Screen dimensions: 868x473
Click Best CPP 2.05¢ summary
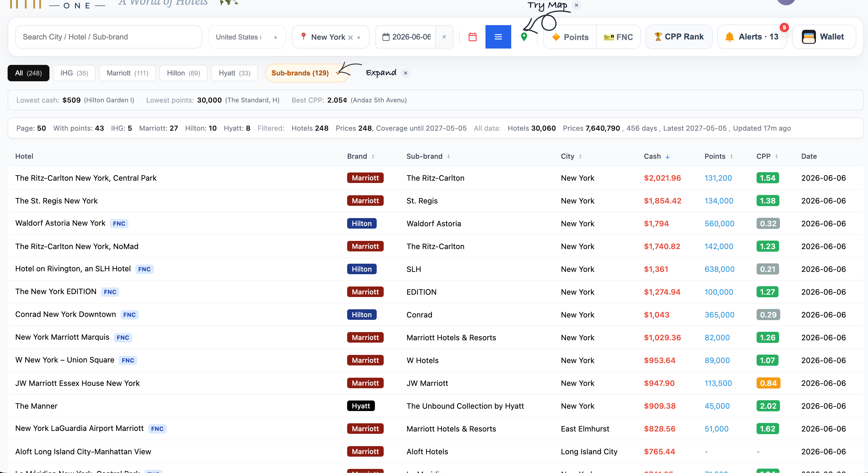pos(349,100)
